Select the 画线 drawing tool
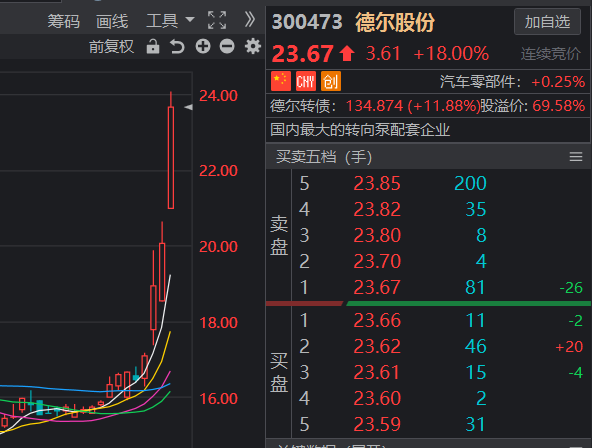Image resolution: width=592 pixels, height=448 pixels. (112, 21)
